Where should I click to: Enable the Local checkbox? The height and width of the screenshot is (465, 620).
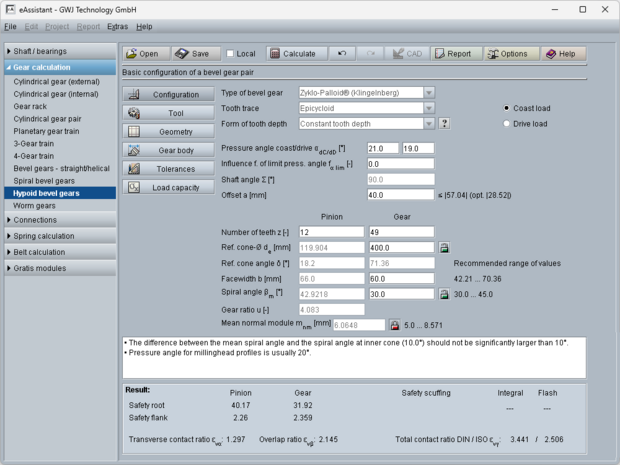[232, 54]
